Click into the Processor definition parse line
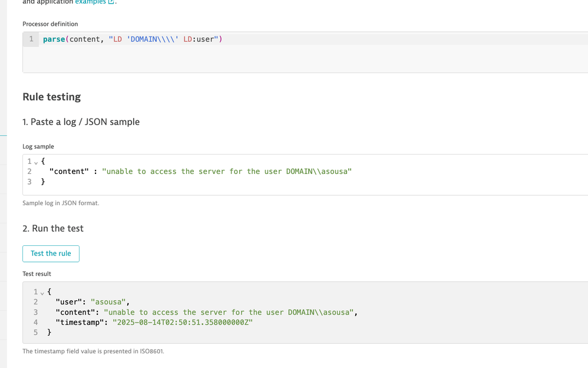 (x=133, y=39)
